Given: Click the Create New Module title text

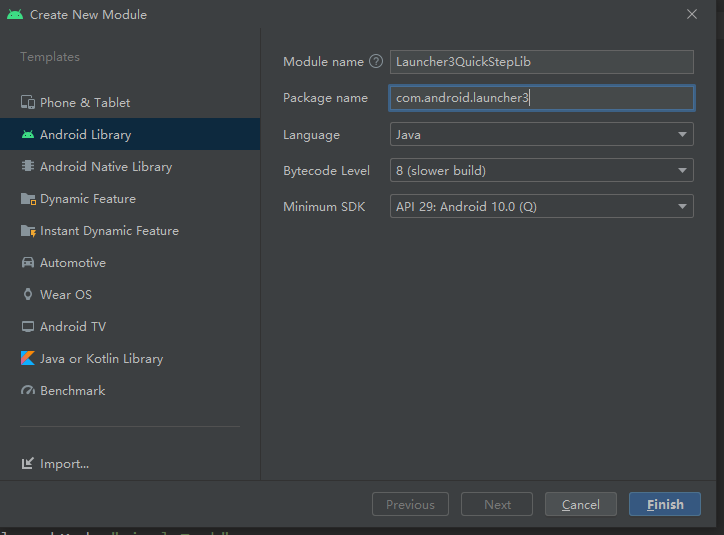Looking at the screenshot, I should (x=88, y=14).
